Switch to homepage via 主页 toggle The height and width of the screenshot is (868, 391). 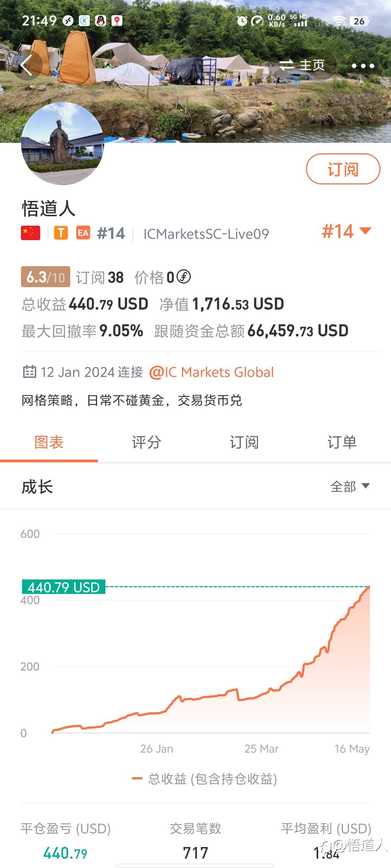tap(302, 65)
